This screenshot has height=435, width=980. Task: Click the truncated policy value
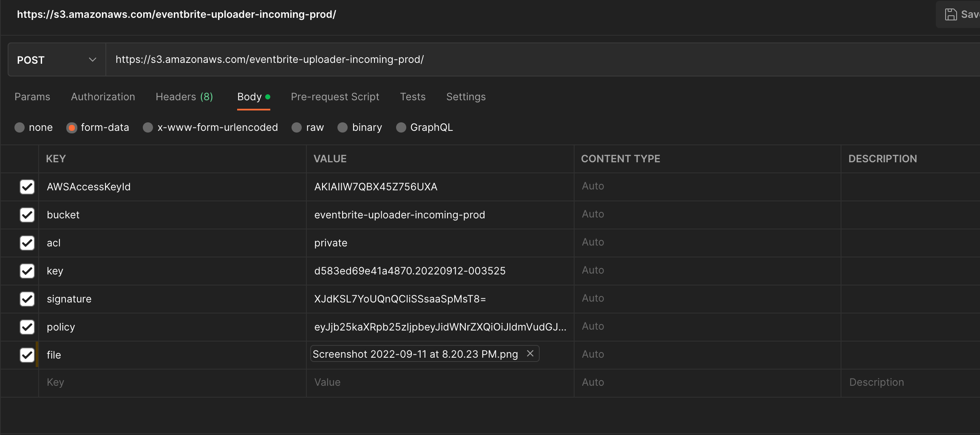pyautogui.click(x=440, y=327)
